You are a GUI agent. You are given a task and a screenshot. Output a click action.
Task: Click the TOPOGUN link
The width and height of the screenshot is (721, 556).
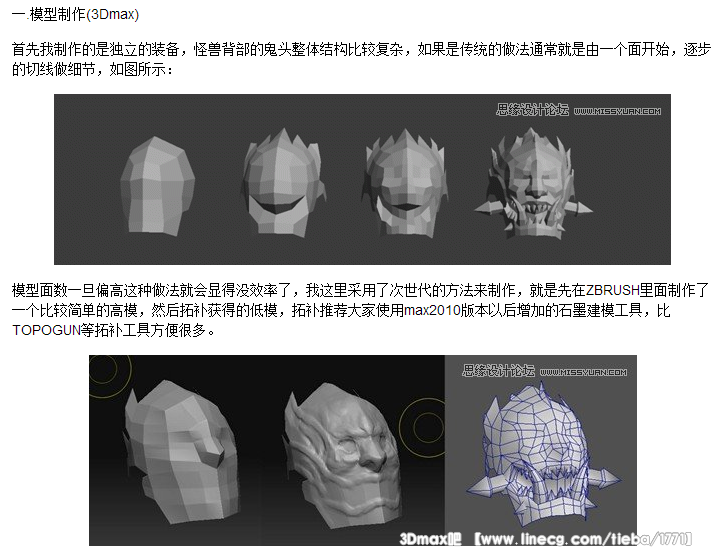click(46, 330)
